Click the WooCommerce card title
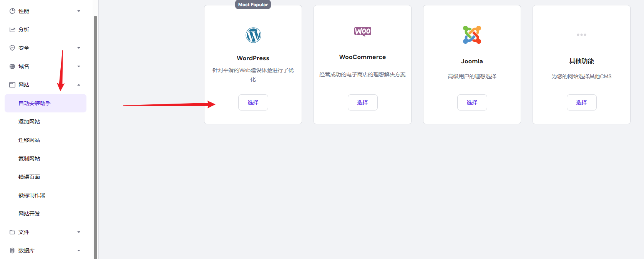644x259 pixels. coord(363,57)
